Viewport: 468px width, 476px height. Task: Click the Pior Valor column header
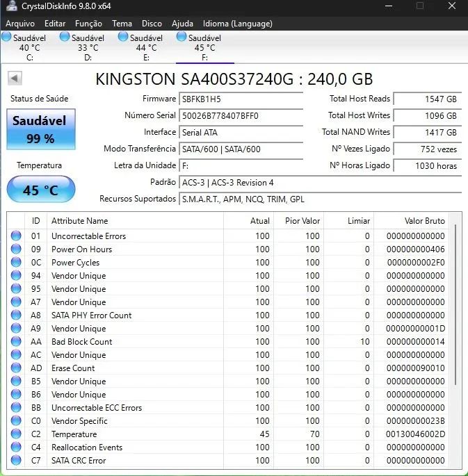pos(298,221)
